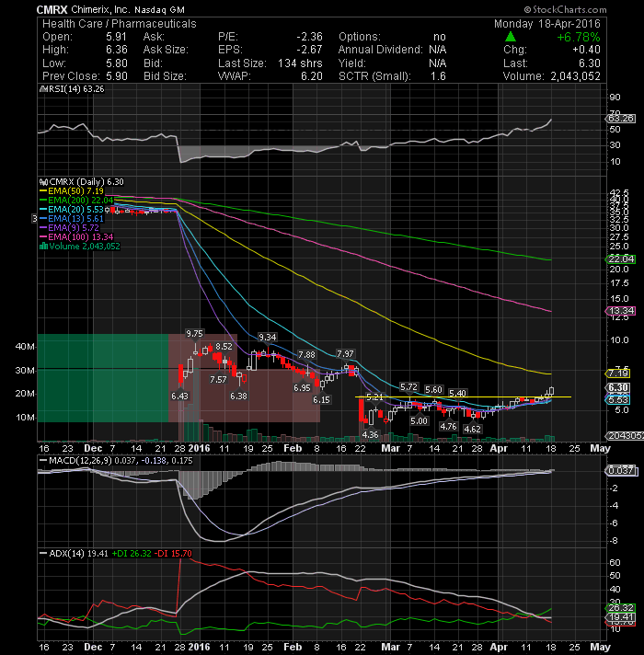Click the date Monday 18-Apr-2016
Viewport: 644px width, 655px height.
click(547, 24)
